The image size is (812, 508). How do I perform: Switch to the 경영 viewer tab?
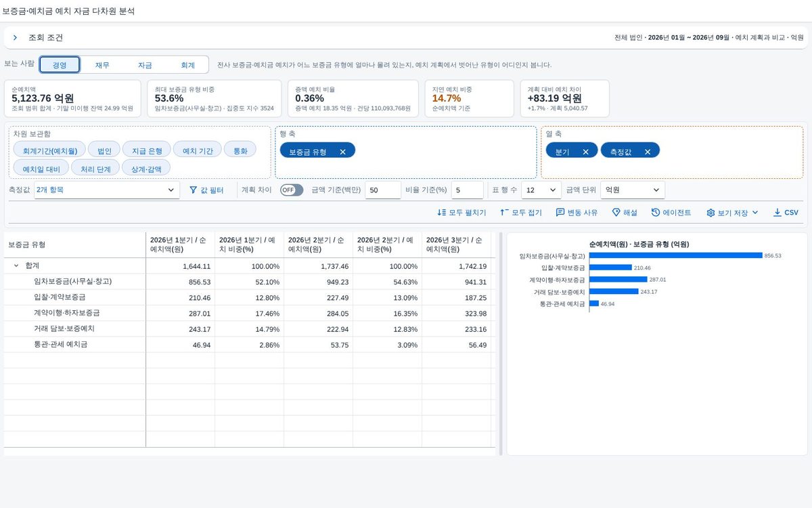click(x=60, y=65)
